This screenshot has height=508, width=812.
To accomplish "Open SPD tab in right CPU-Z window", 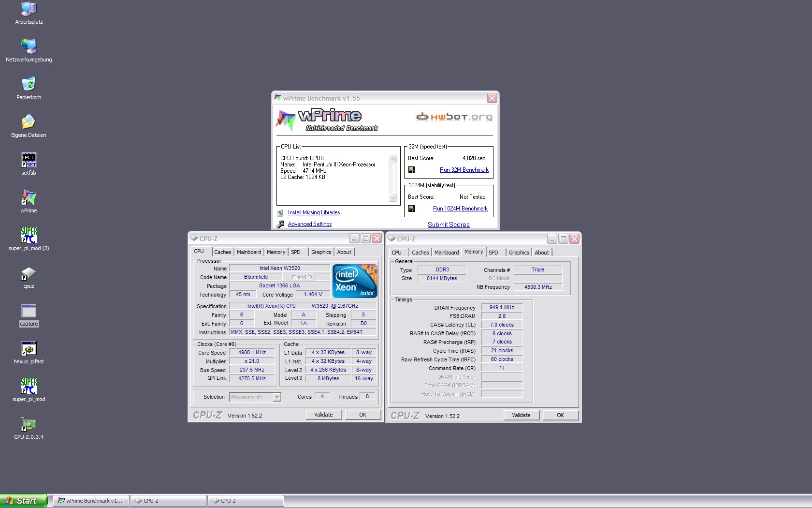I will coord(493,253).
